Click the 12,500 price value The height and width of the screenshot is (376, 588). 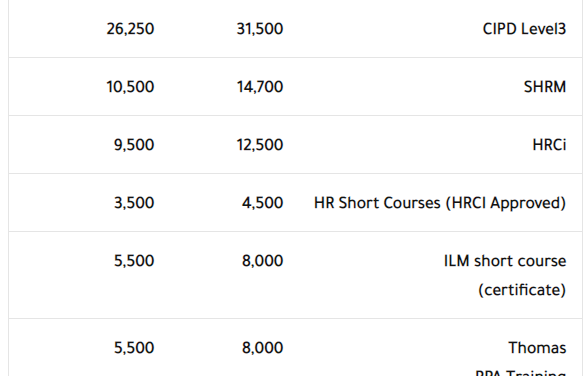click(x=260, y=145)
